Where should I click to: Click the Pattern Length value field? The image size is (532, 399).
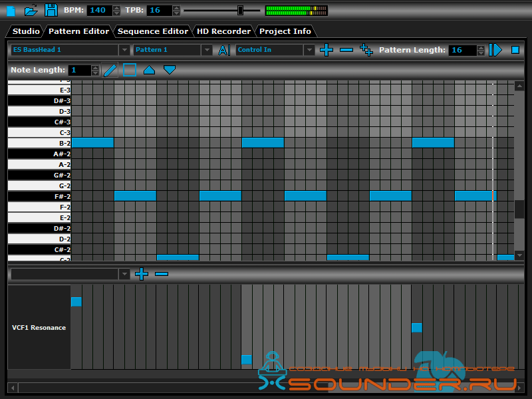pos(463,51)
